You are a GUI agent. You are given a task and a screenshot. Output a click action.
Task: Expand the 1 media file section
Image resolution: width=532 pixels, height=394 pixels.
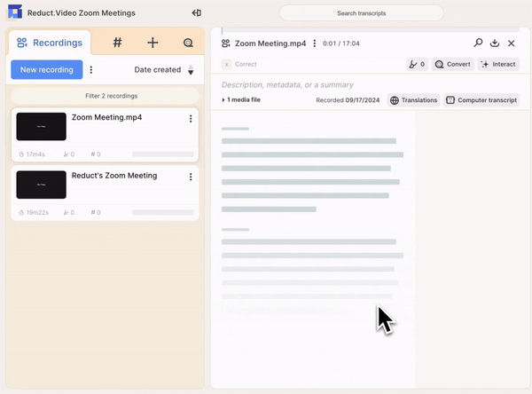pos(241,100)
